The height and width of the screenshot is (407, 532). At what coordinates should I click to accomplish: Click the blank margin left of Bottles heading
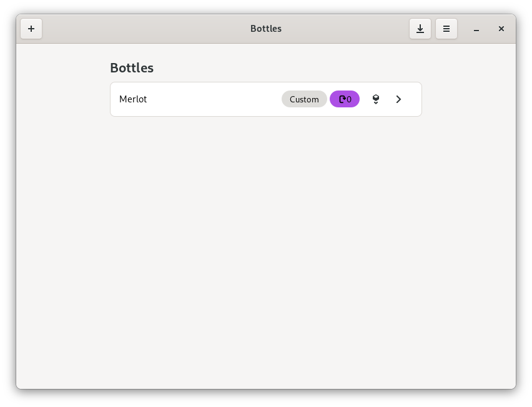pos(62,68)
